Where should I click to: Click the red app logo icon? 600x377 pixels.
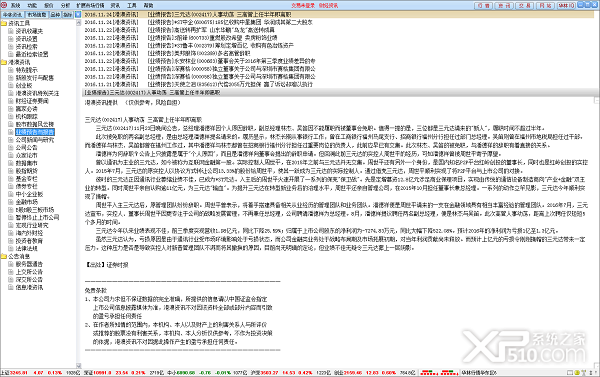click(x=3, y=5)
